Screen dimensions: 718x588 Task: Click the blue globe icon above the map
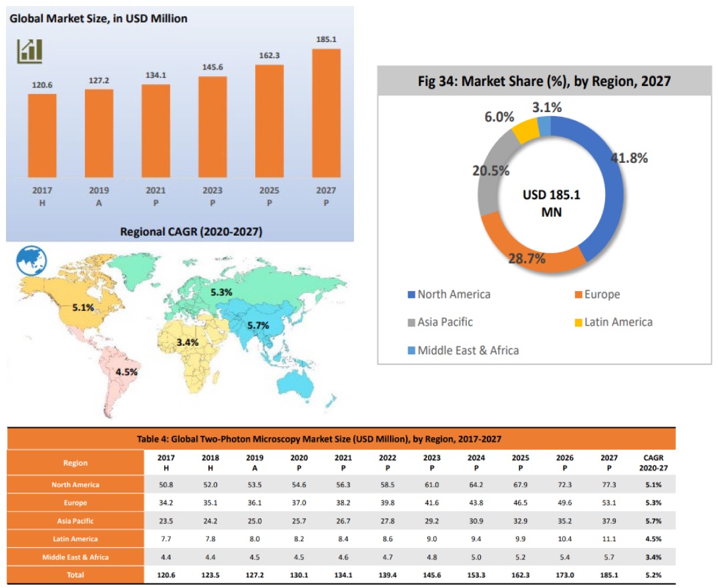point(31,260)
